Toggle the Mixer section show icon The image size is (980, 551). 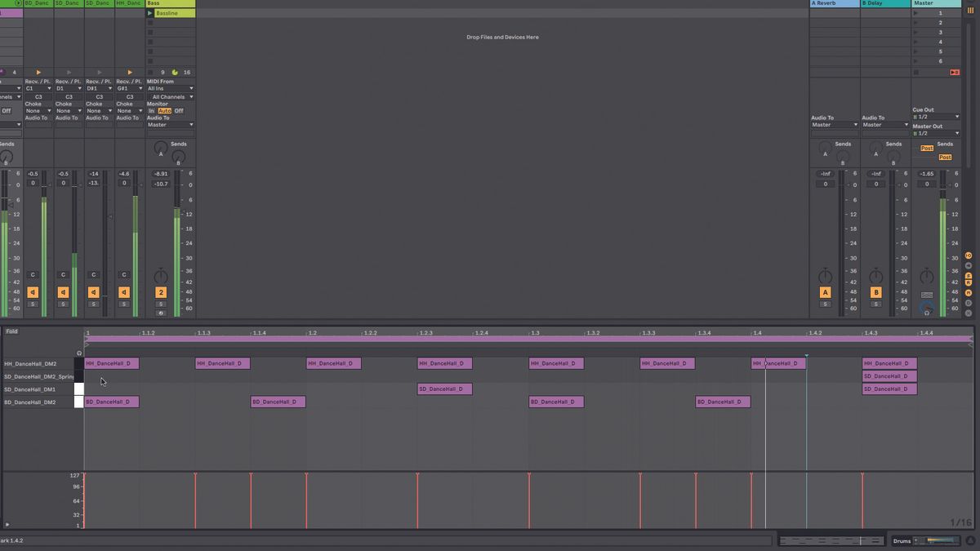(969, 292)
